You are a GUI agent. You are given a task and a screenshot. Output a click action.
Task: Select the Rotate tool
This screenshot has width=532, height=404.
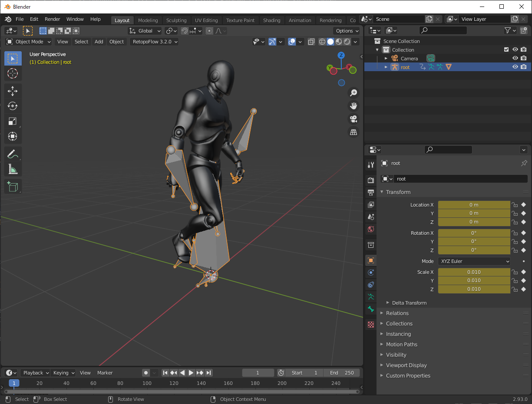[13, 106]
